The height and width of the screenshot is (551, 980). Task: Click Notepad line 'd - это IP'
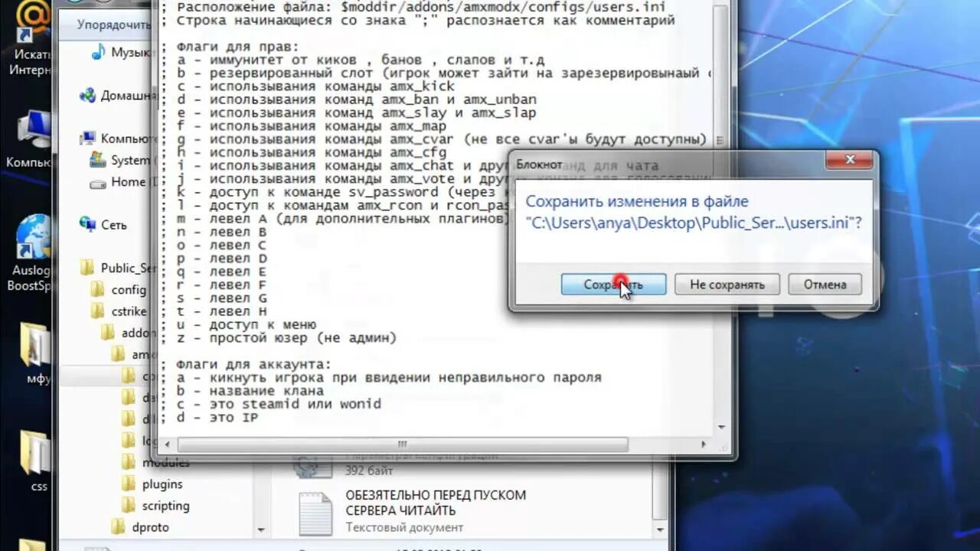tap(209, 417)
